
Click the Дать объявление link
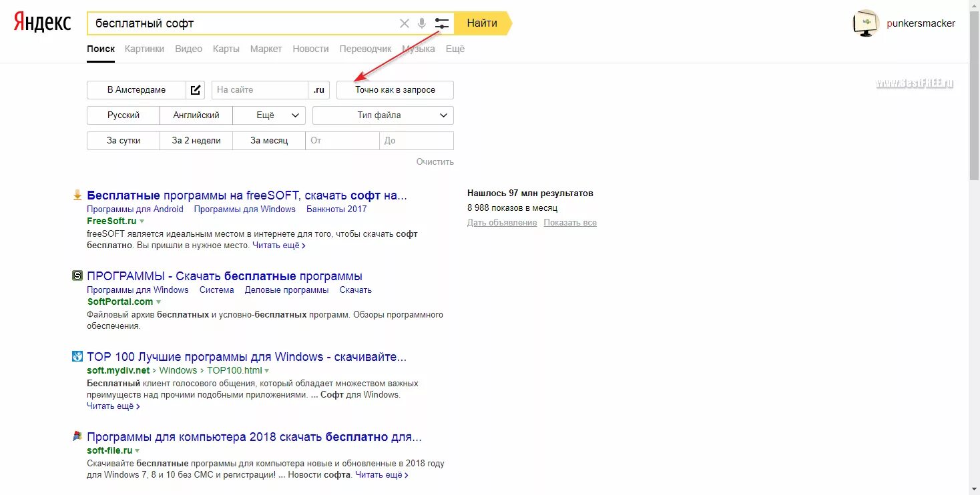pos(502,223)
